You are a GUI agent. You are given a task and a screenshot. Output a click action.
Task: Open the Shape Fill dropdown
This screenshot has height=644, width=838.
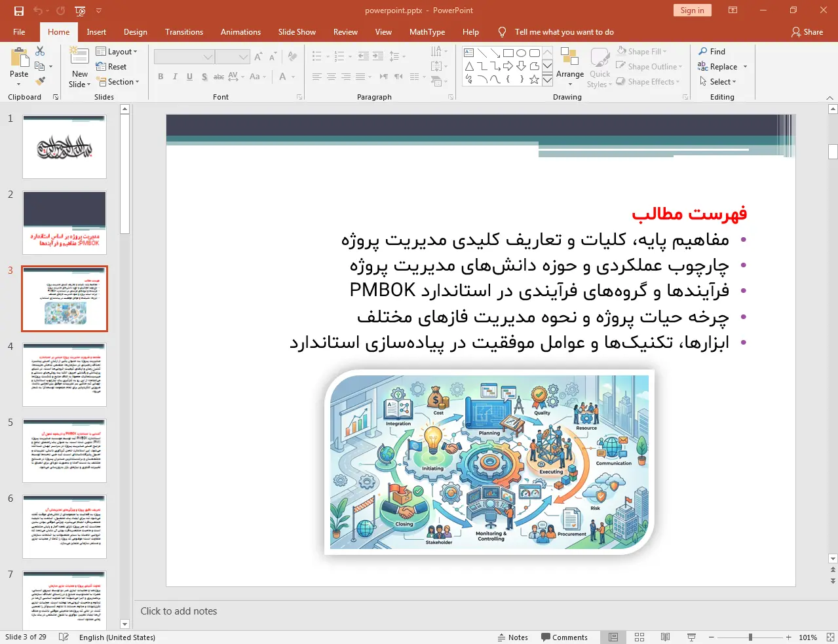(x=641, y=51)
